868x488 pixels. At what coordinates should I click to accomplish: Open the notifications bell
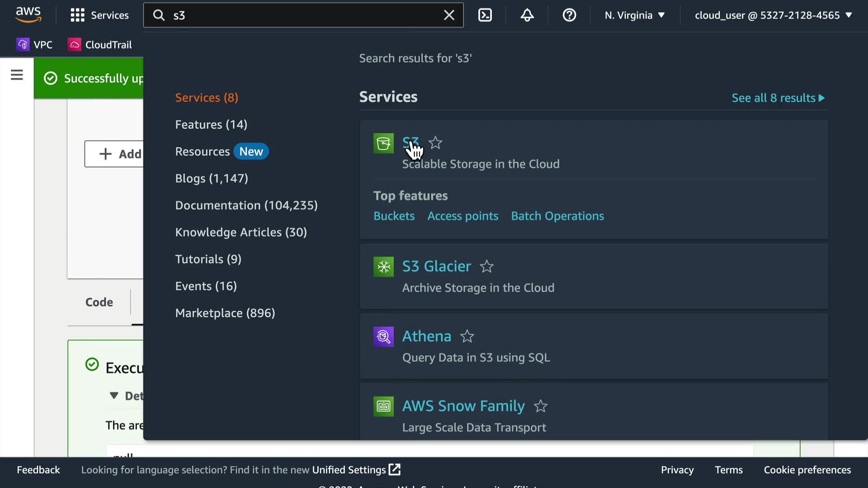527,15
